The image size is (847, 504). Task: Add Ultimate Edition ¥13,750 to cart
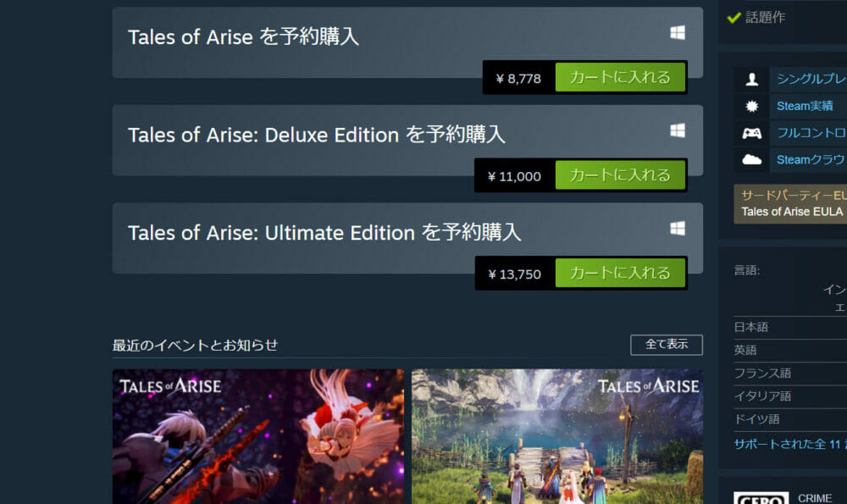(x=620, y=273)
